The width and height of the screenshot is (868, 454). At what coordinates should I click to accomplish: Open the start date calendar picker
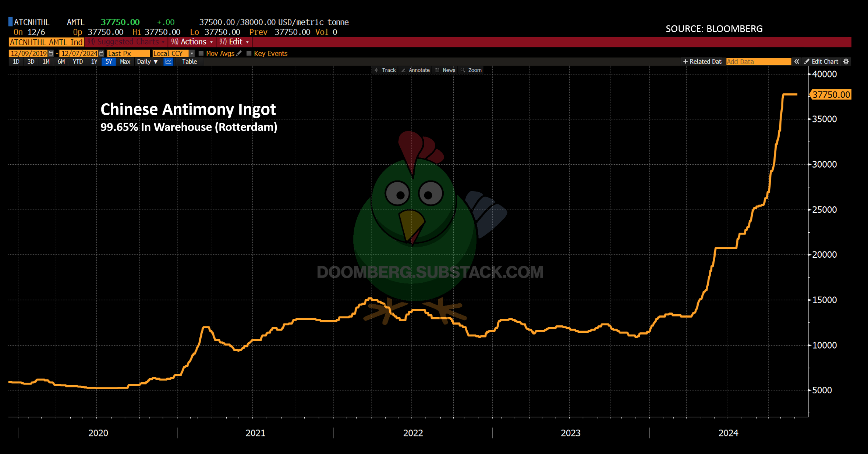[51, 53]
